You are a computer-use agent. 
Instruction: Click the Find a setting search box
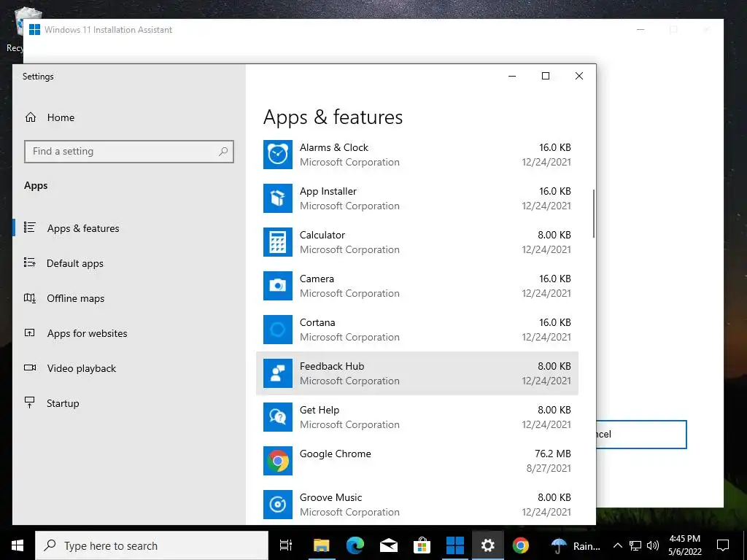click(128, 152)
